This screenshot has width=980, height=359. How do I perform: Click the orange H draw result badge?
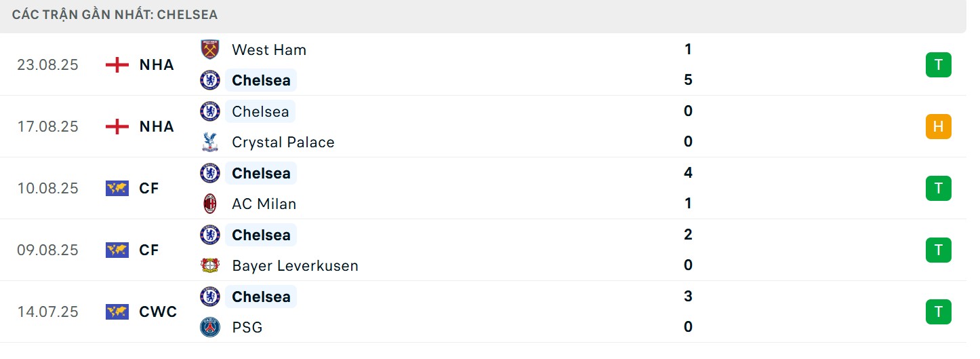coord(938,127)
